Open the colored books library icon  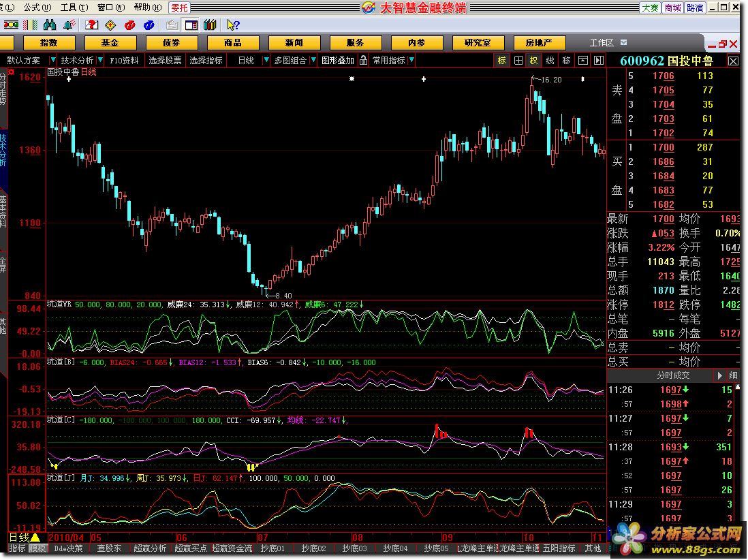pos(210,25)
